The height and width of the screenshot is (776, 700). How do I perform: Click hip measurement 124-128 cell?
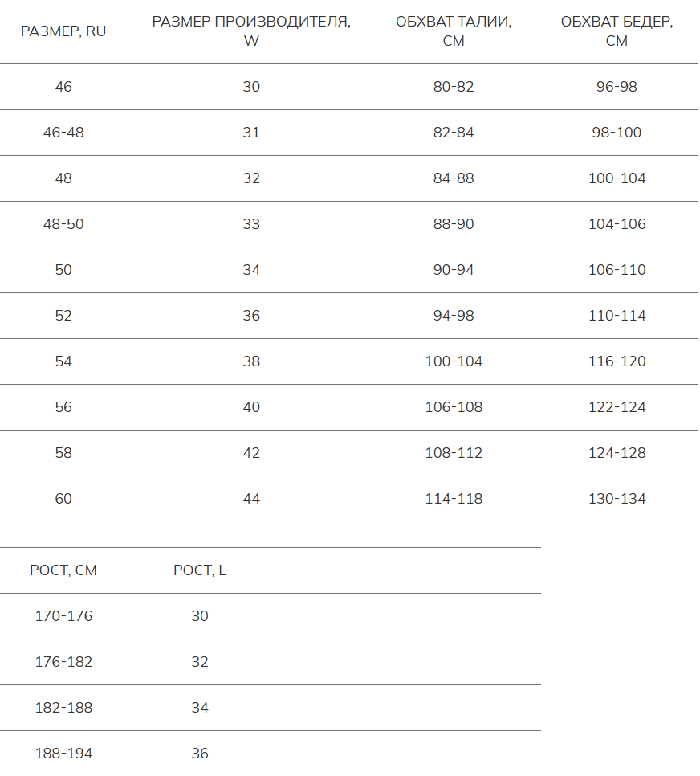[x=617, y=453]
